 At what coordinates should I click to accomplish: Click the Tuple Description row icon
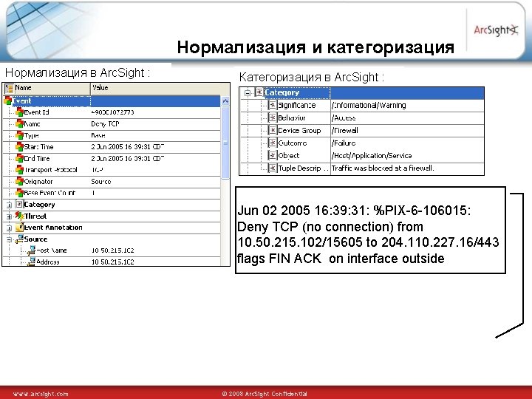273,168
